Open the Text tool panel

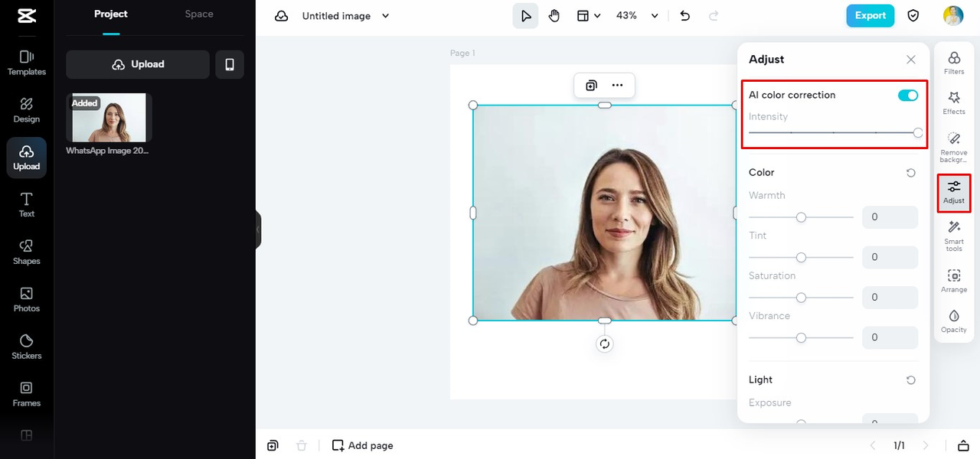[x=27, y=205]
